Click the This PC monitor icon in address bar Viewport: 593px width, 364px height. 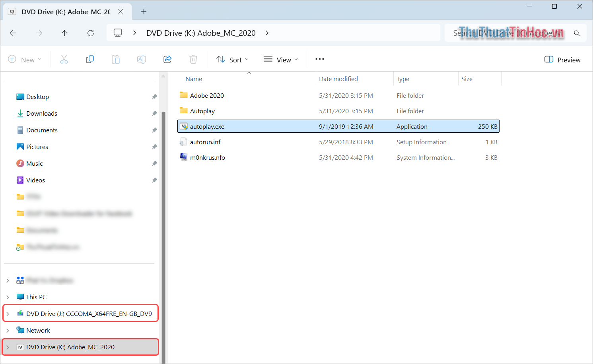(x=118, y=33)
